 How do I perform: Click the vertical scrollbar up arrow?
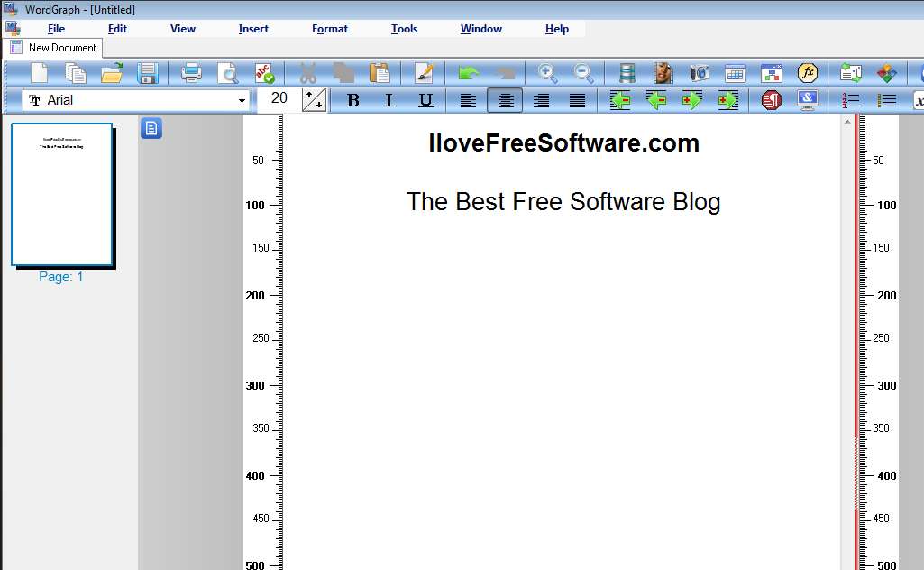click(847, 122)
